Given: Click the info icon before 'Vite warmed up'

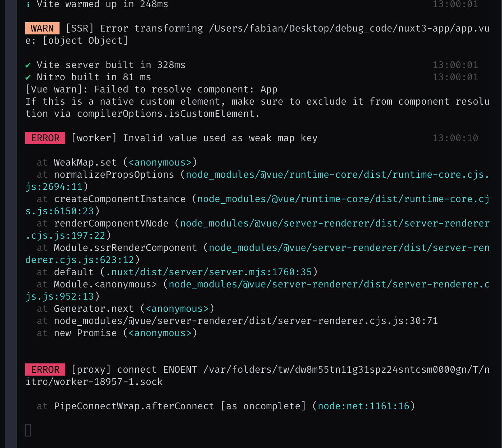Looking at the screenshot, I should pyautogui.click(x=28, y=5).
